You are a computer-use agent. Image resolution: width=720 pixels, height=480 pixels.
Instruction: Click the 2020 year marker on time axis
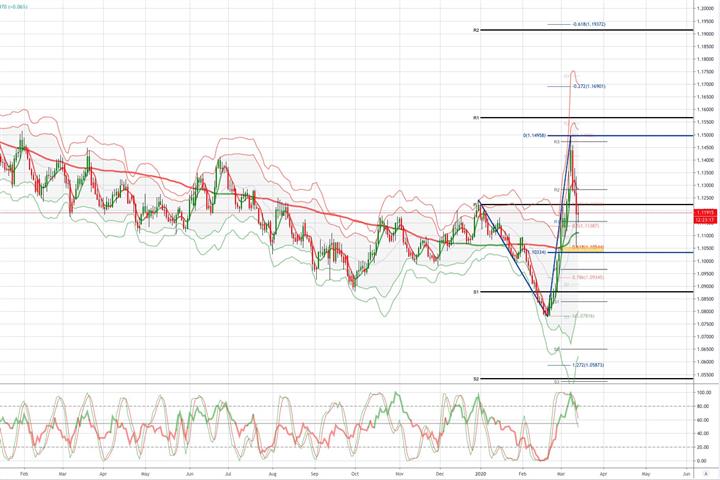pyautogui.click(x=480, y=473)
